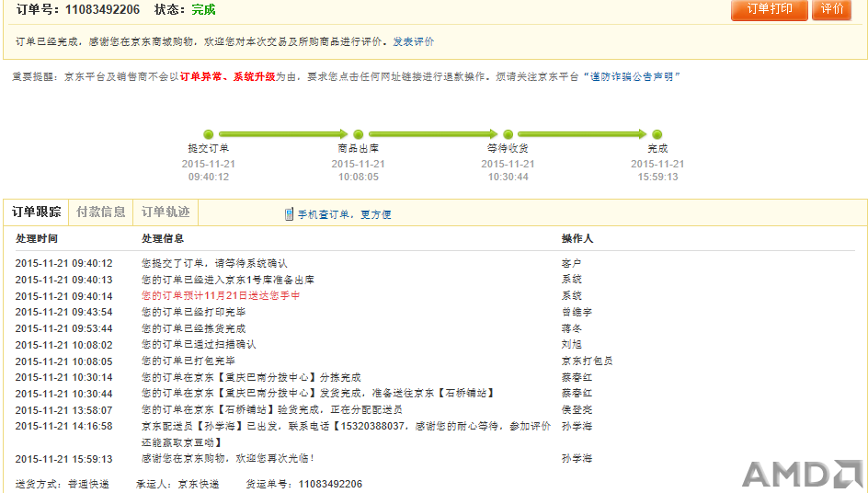Click the red 预计11月21日送达 message
868x493 pixels.
coord(221,296)
